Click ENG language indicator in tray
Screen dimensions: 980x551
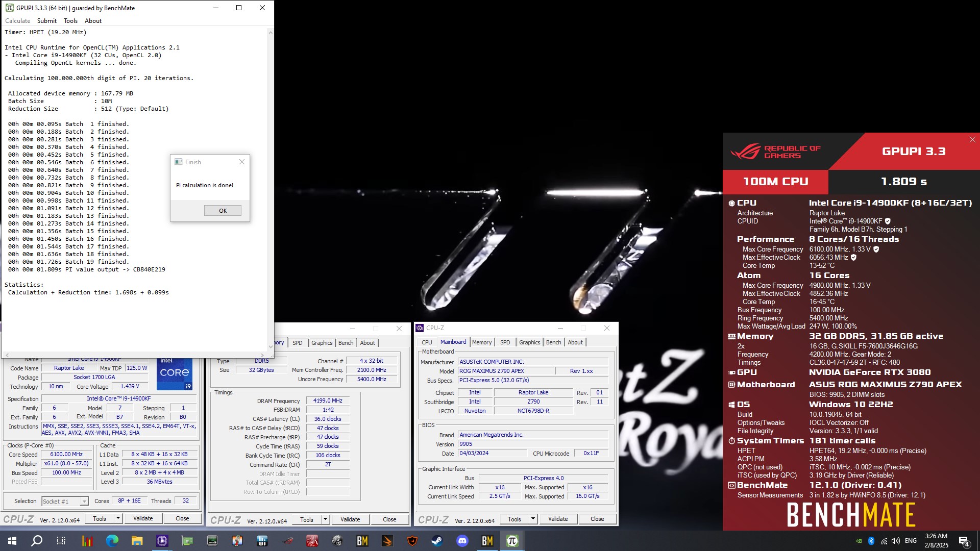pyautogui.click(x=911, y=541)
